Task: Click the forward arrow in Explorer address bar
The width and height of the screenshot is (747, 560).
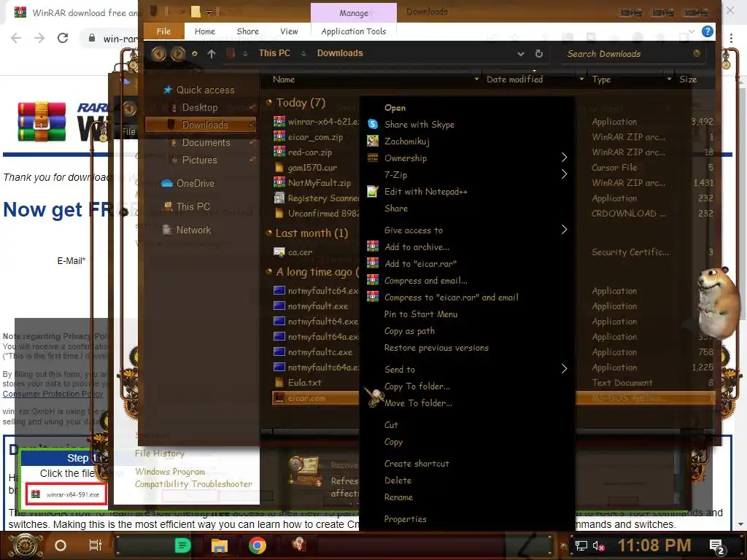Action: 178,53
